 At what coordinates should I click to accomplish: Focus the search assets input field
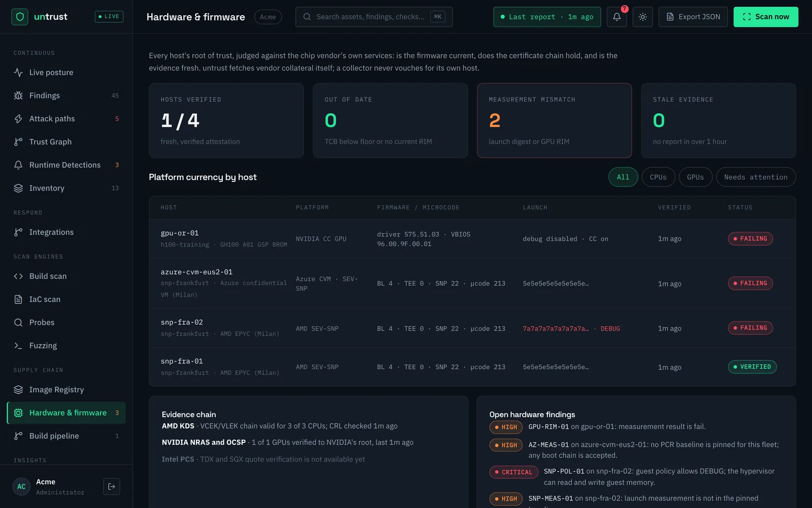click(x=374, y=17)
